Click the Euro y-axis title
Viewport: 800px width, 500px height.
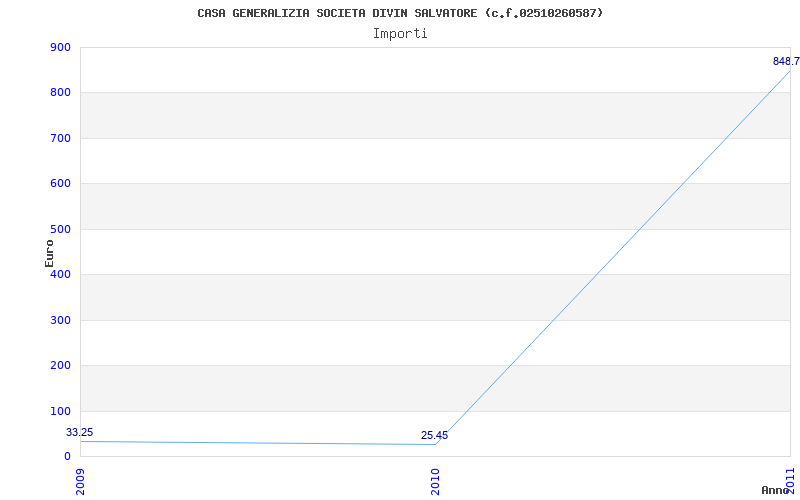49,254
